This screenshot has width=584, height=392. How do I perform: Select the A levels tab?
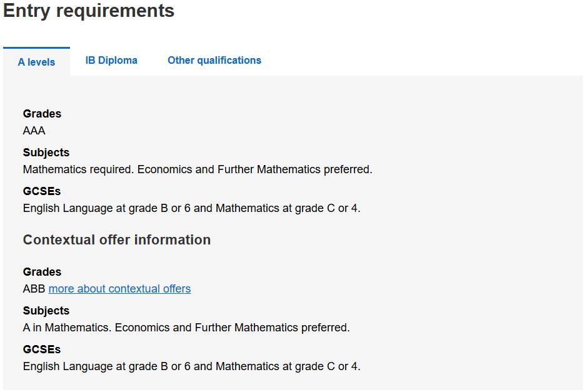pos(36,62)
